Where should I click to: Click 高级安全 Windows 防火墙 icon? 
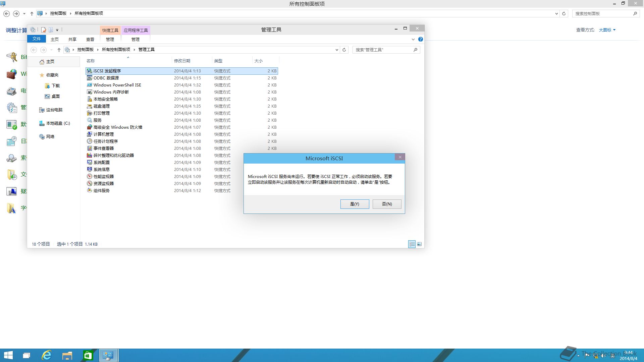tap(89, 127)
